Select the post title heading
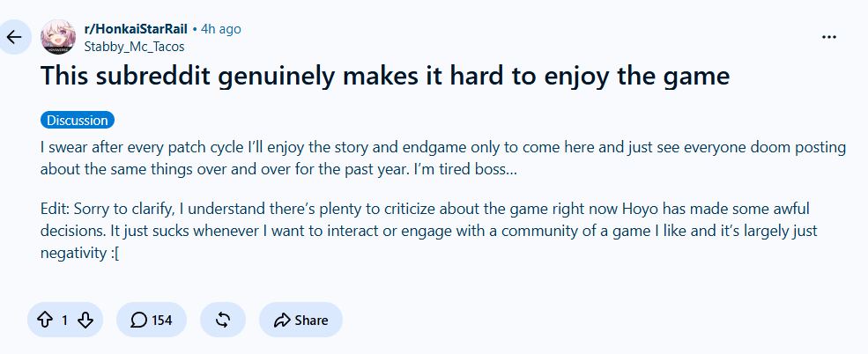 pos(385,77)
